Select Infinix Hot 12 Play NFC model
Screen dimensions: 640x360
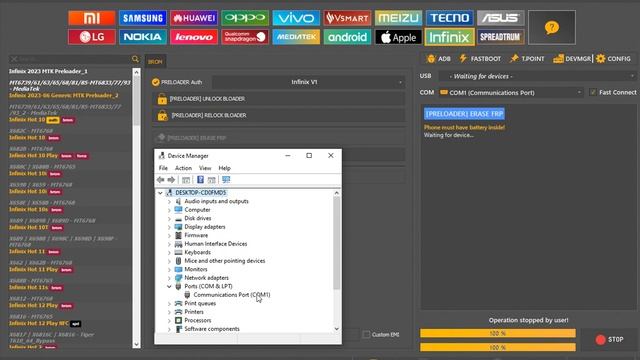[39, 323]
